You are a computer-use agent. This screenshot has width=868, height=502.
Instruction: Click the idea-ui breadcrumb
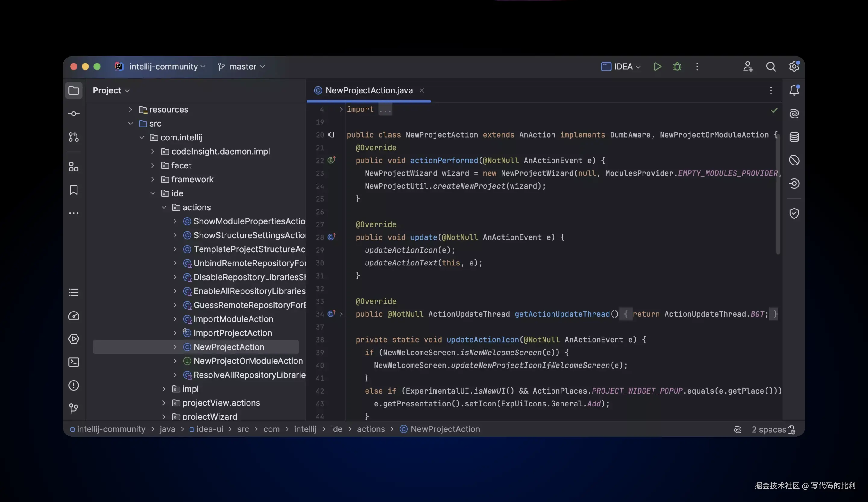[x=209, y=429]
